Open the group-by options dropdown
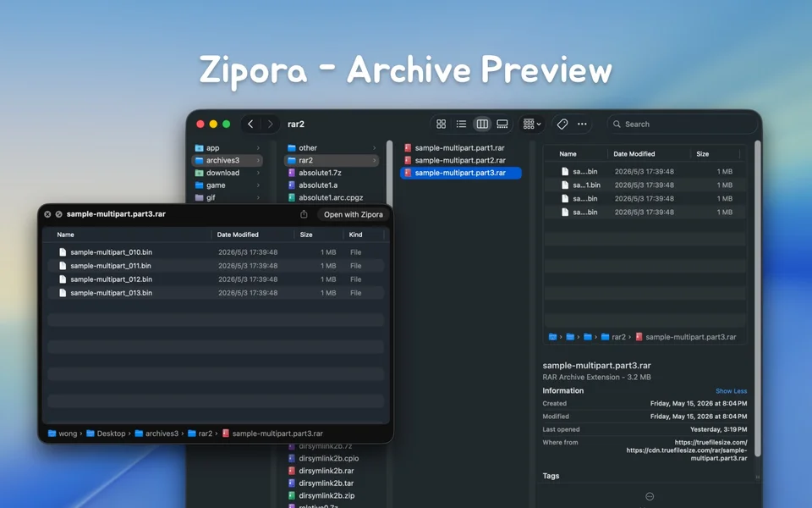The height and width of the screenshot is (508, 812). (x=532, y=124)
